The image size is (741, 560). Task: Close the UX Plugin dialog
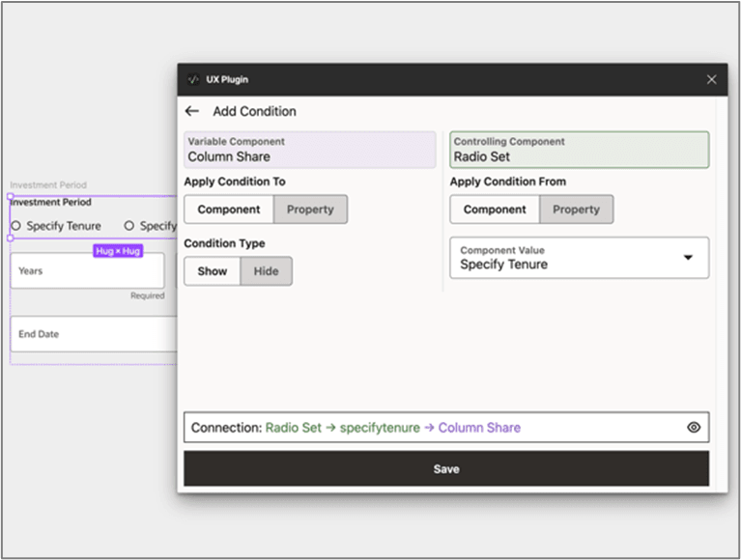tap(711, 79)
